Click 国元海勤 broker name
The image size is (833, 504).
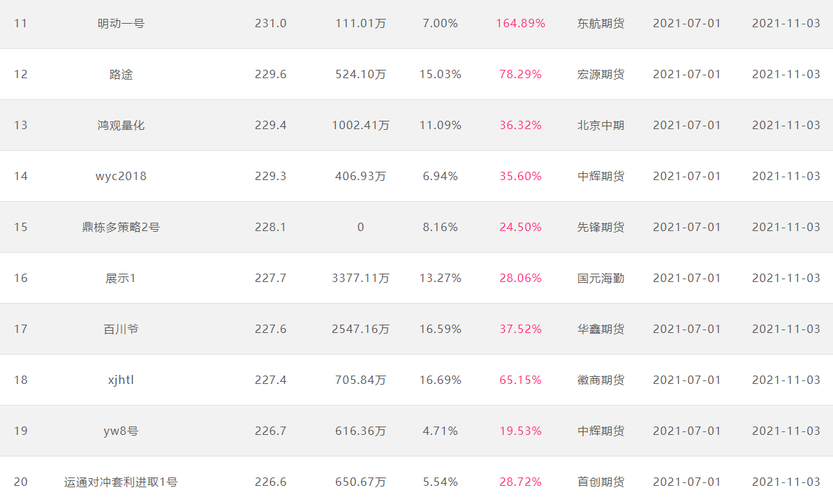coord(600,279)
